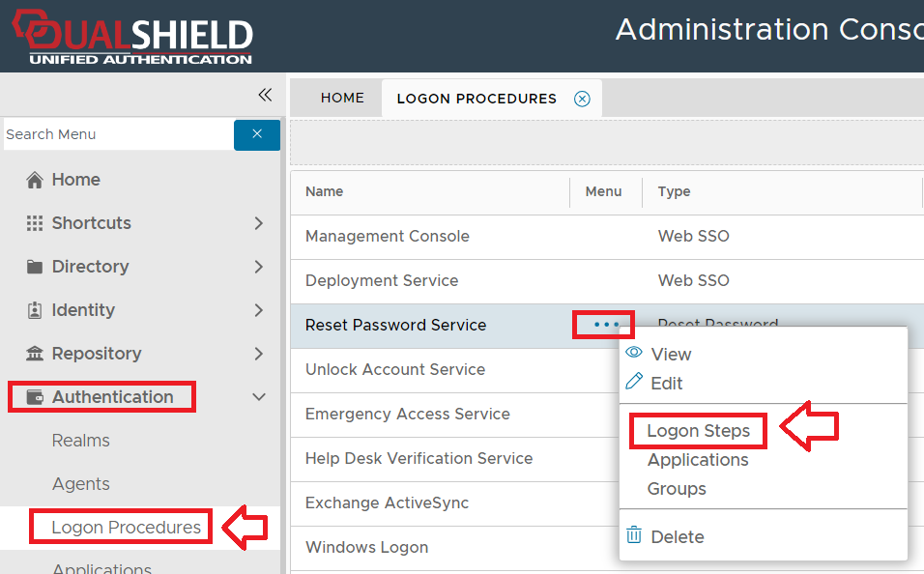Click the Identity badge icon

tap(35, 310)
